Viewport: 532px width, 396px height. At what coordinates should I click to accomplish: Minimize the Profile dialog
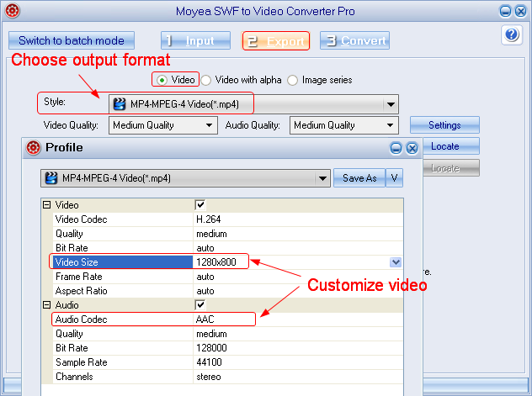coord(396,148)
